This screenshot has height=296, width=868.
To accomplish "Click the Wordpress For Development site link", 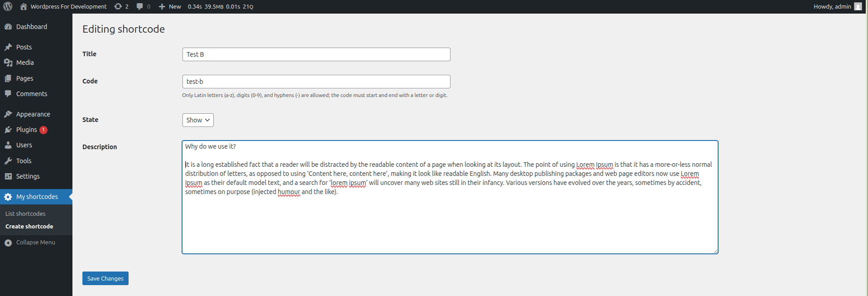I will 69,6.
